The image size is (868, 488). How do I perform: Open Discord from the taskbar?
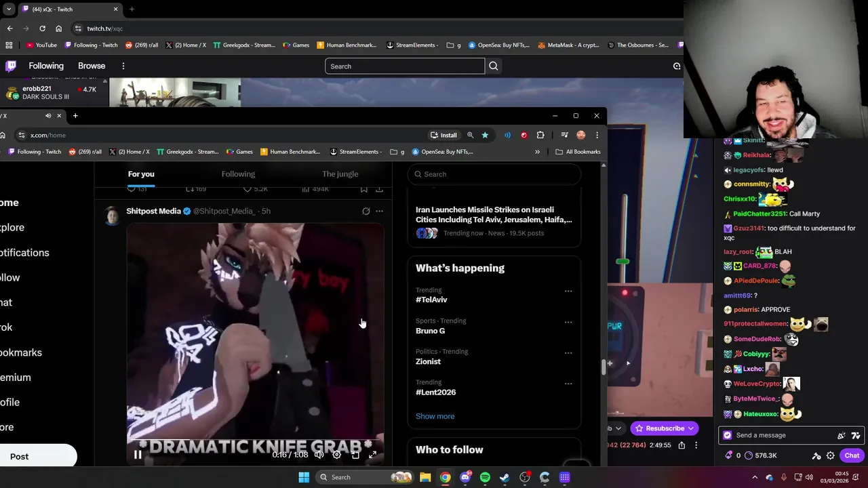point(465,477)
